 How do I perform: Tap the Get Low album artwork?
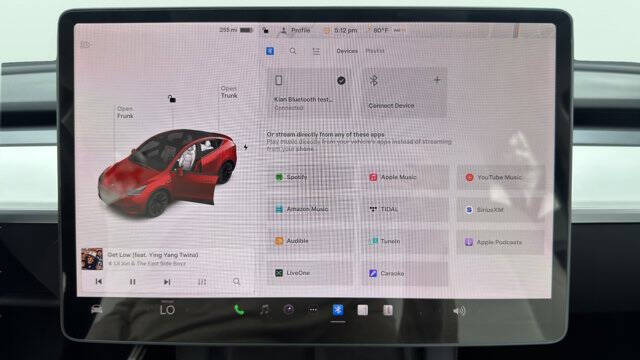(x=92, y=259)
